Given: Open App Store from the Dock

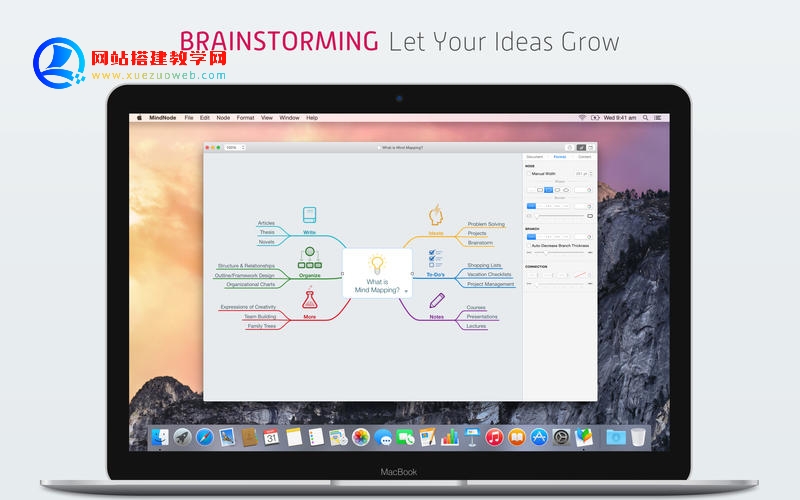Looking at the screenshot, I should click(x=539, y=437).
